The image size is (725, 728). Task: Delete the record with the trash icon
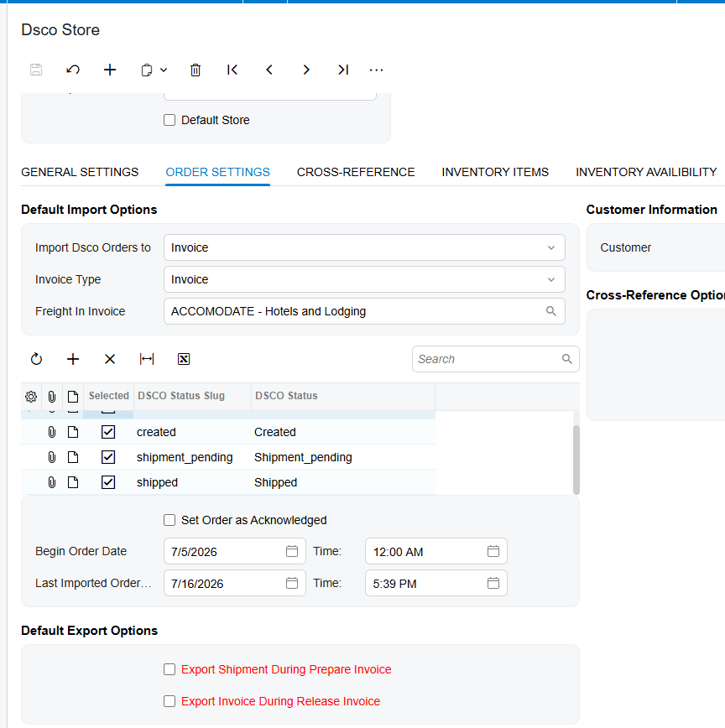[196, 70]
